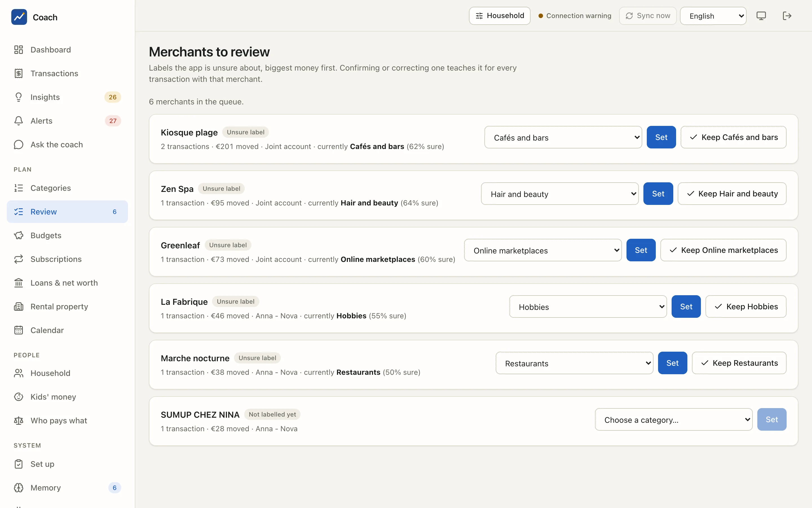
Task: Click Keep Online marketplaces
Action: [723, 250]
